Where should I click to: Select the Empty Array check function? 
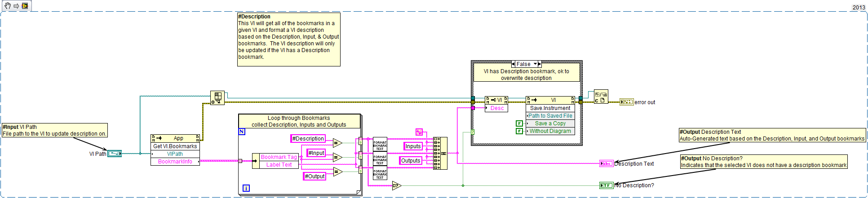tap(396, 185)
